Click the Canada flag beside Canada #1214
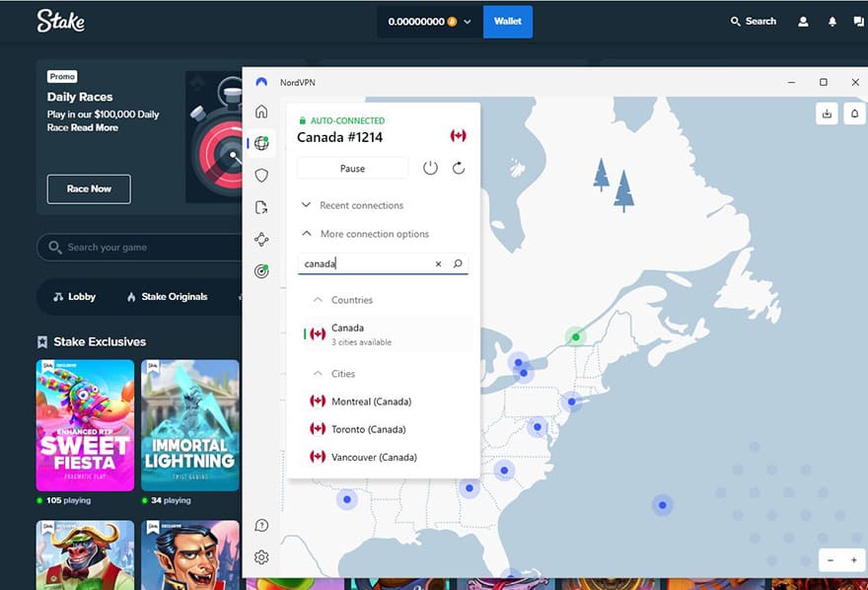 458,135
